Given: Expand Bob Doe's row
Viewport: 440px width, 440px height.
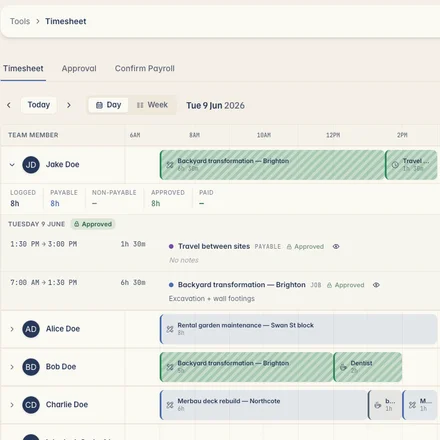Looking at the screenshot, I should (x=12, y=367).
